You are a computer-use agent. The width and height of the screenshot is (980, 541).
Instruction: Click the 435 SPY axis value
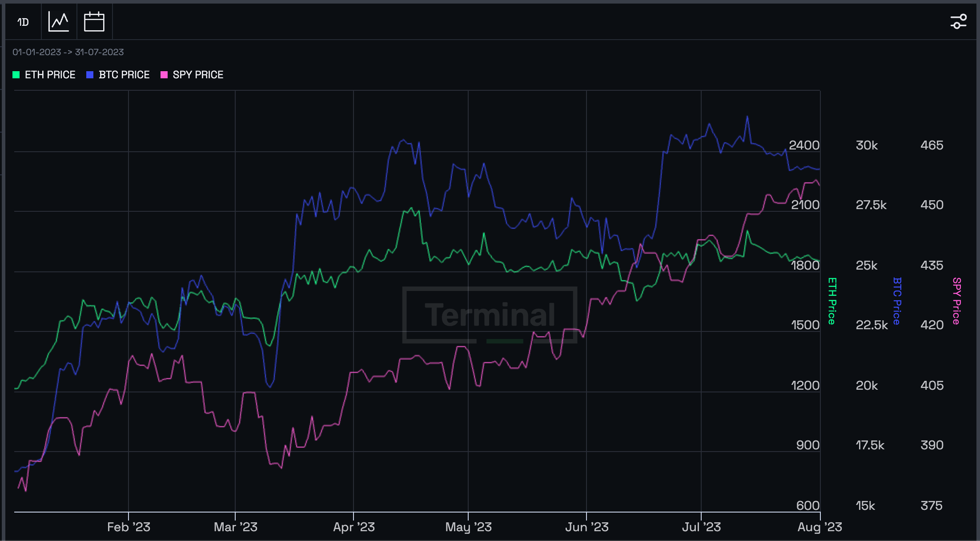[932, 265]
